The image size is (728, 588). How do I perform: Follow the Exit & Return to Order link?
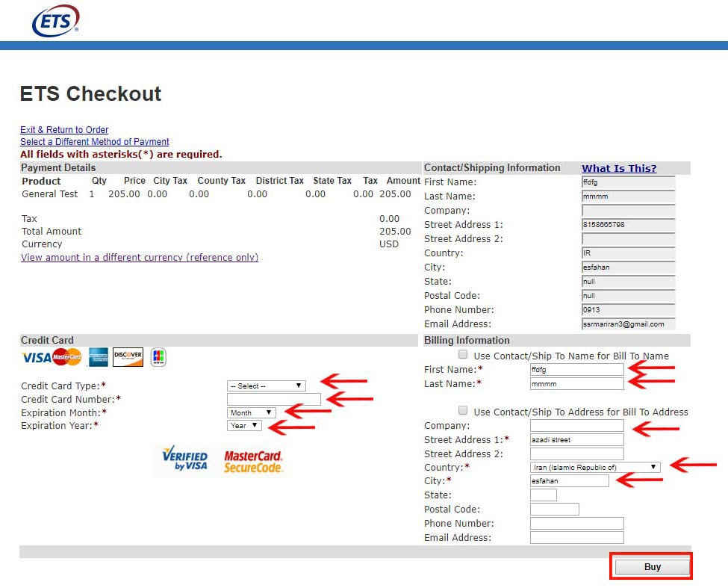[x=64, y=130]
